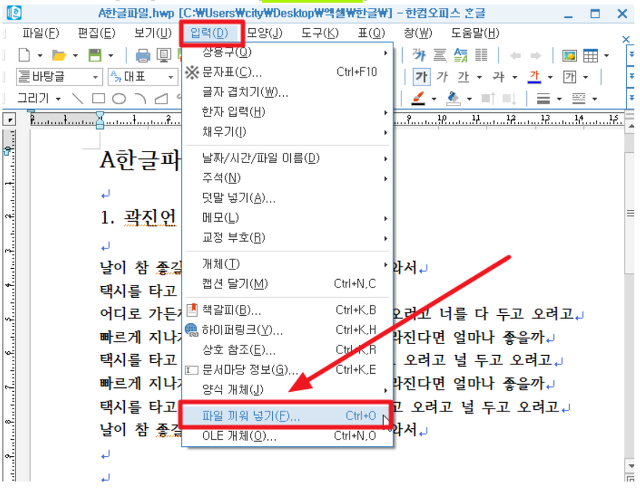Click the multi-column layout icon
This screenshot has height=494, width=640.
(481, 55)
